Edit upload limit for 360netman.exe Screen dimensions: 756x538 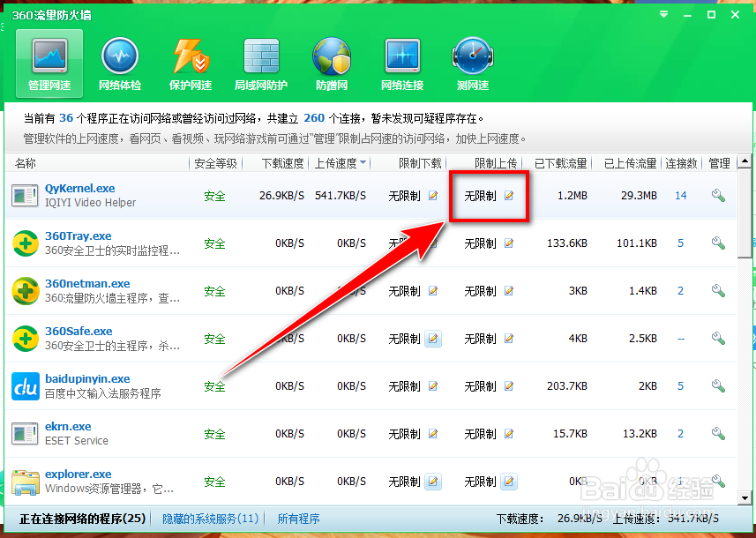[x=509, y=291]
